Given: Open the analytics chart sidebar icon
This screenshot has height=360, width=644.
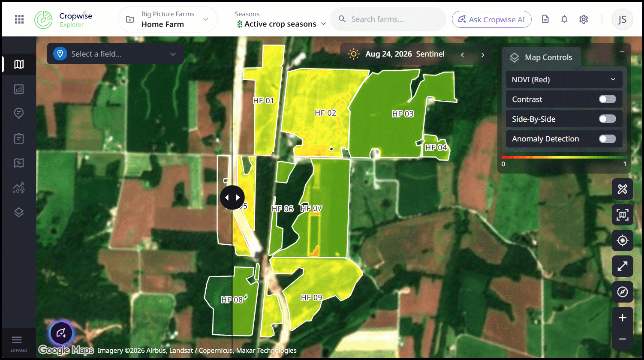Looking at the screenshot, I should tap(19, 89).
